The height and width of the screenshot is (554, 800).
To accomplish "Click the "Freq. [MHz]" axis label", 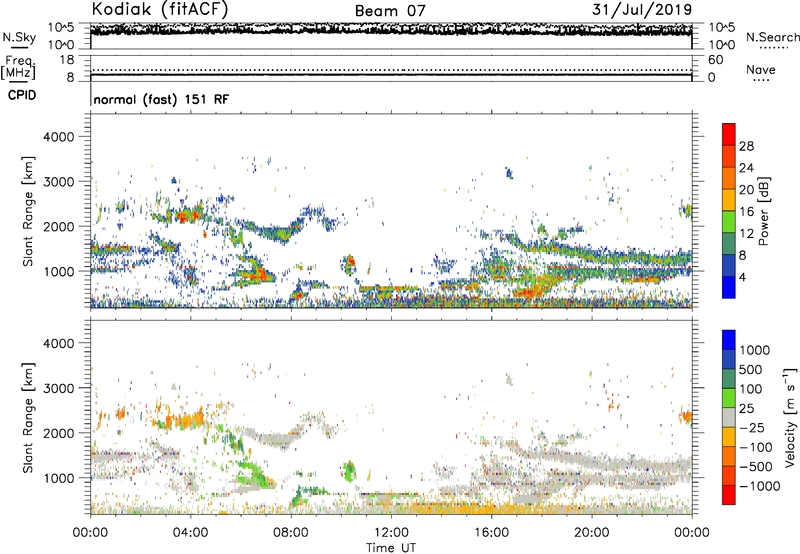I will [x=18, y=68].
